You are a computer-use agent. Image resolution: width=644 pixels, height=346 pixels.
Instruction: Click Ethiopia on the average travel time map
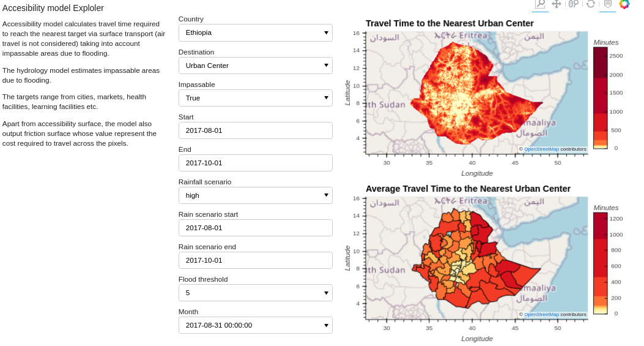click(471, 263)
